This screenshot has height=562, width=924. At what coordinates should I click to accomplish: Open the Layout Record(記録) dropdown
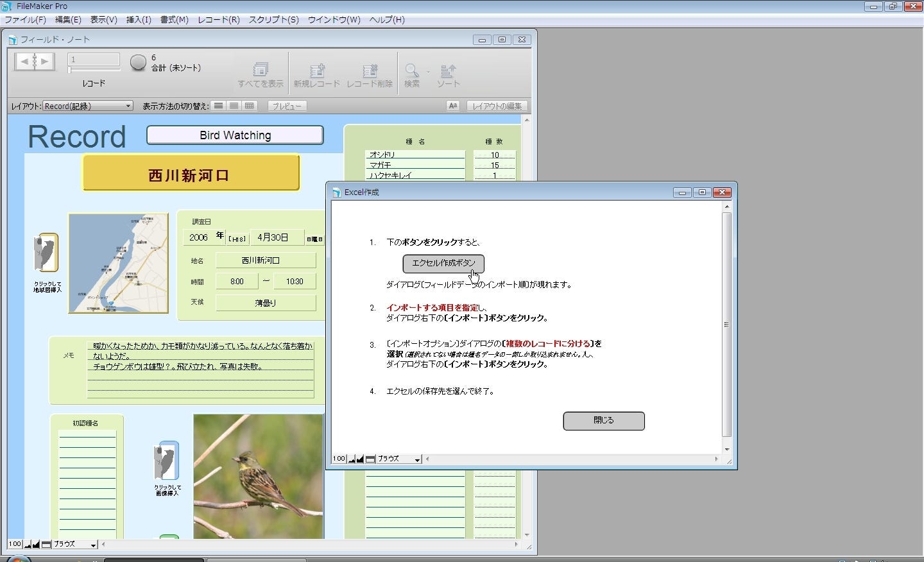click(87, 106)
